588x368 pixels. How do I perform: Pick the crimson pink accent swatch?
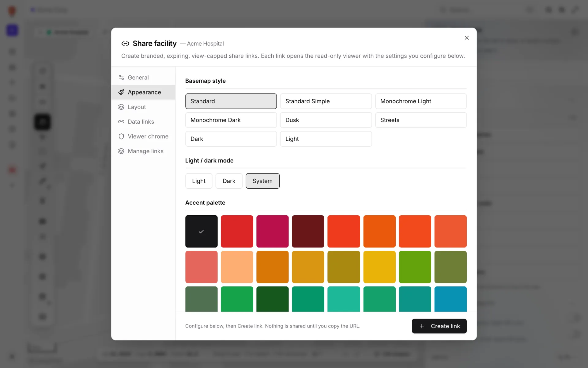click(x=272, y=231)
